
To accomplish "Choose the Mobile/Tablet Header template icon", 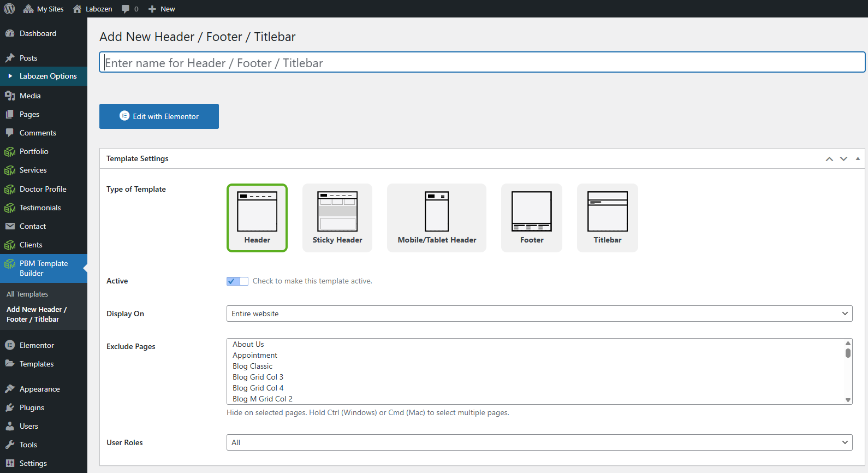I will coord(437,212).
